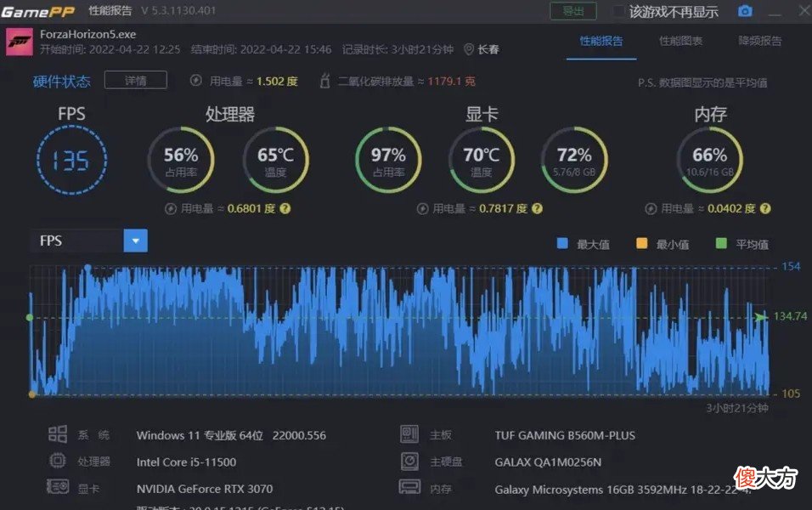Switch to the 性能图表 tab
The width and height of the screenshot is (812, 510).
[x=680, y=41]
